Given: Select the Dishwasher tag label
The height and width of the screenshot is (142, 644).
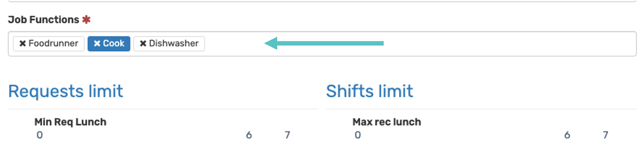Looking at the screenshot, I should [x=174, y=43].
